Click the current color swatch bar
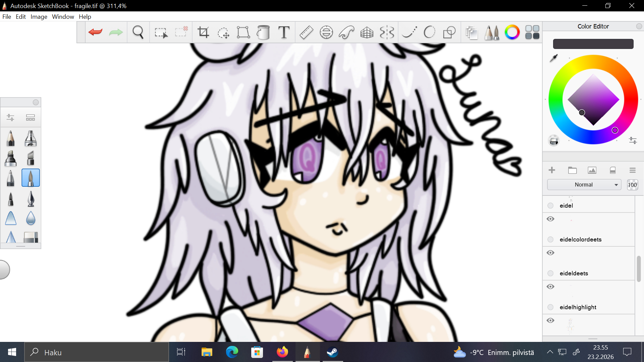Screen dimensions: 644x362 (x=593, y=44)
